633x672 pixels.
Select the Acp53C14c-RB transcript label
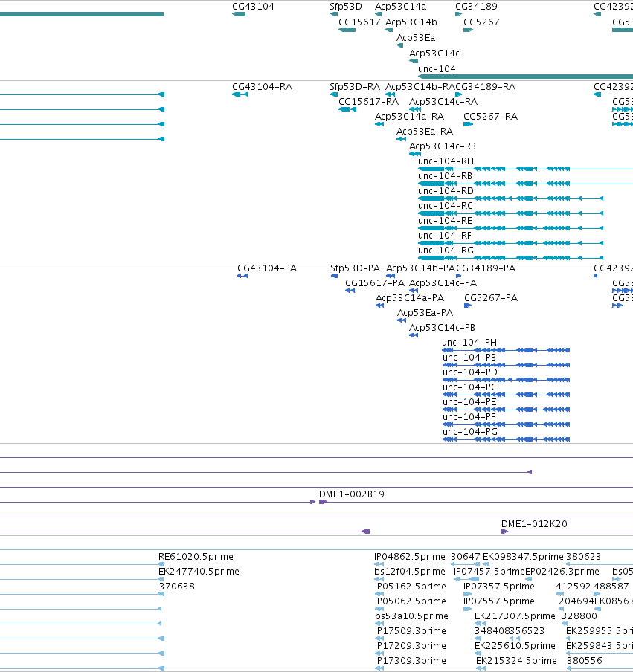pos(442,146)
